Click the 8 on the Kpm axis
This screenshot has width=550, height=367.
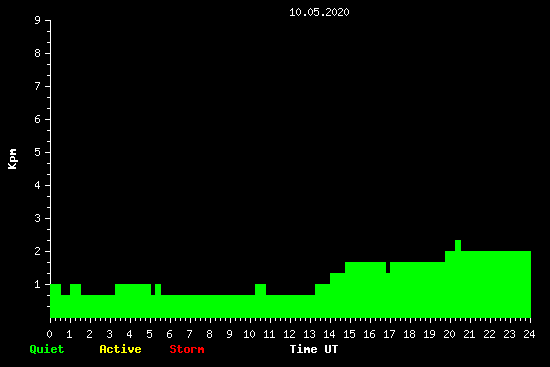pos(38,53)
